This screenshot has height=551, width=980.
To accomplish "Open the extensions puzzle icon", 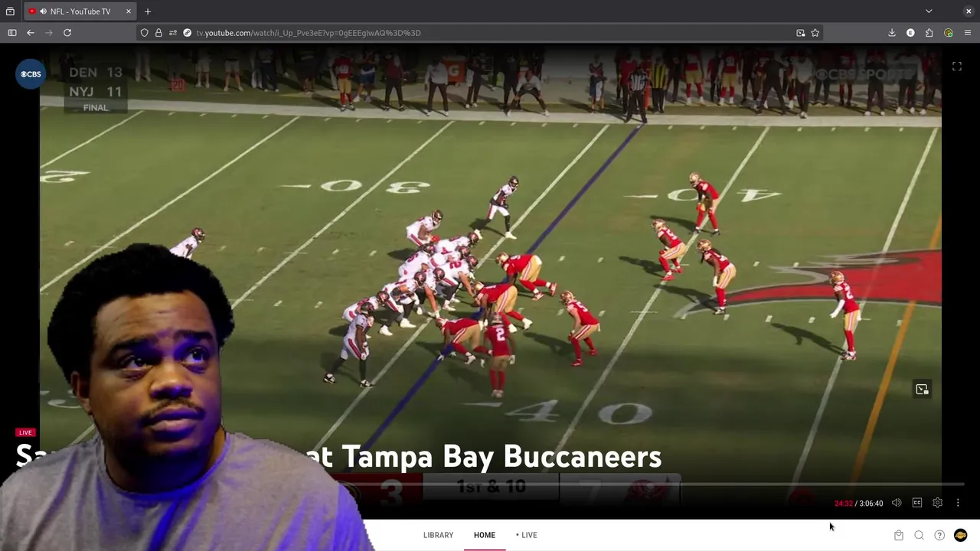I will (929, 33).
